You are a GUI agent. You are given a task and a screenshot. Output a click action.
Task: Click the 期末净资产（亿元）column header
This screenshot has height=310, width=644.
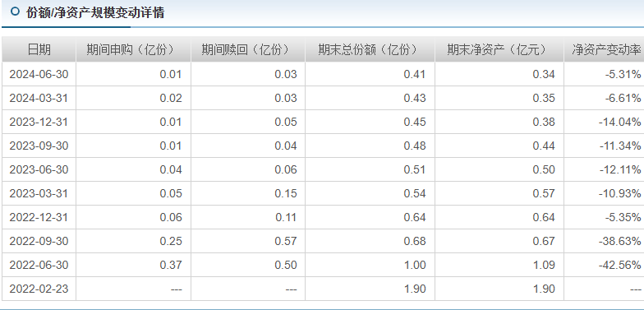click(x=499, y=49)
